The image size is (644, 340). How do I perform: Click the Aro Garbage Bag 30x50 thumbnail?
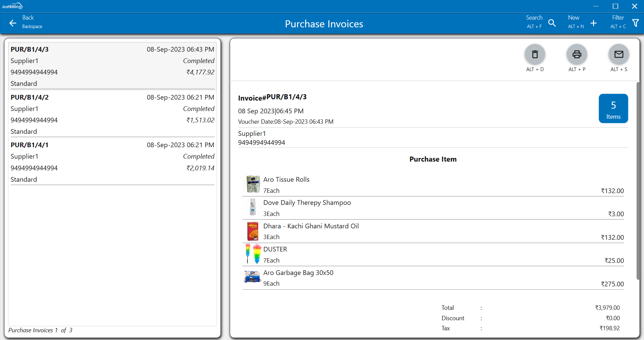(252, 277)
